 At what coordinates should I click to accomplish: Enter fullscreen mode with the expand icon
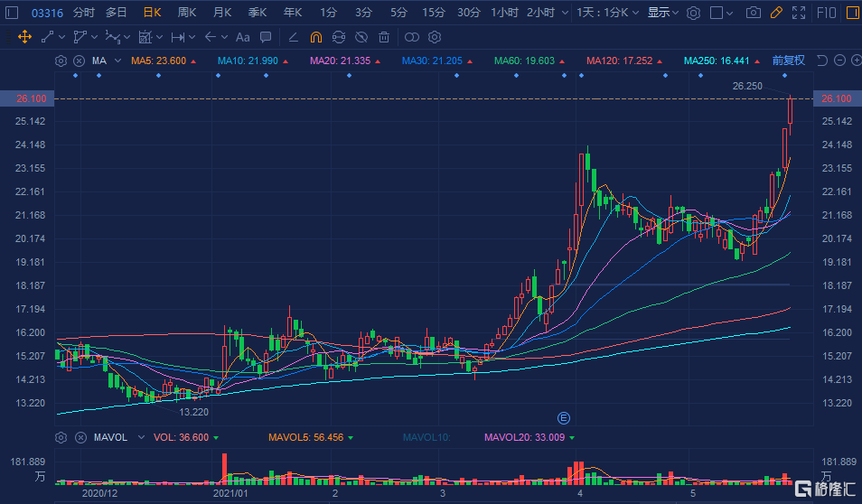(798, 13)
